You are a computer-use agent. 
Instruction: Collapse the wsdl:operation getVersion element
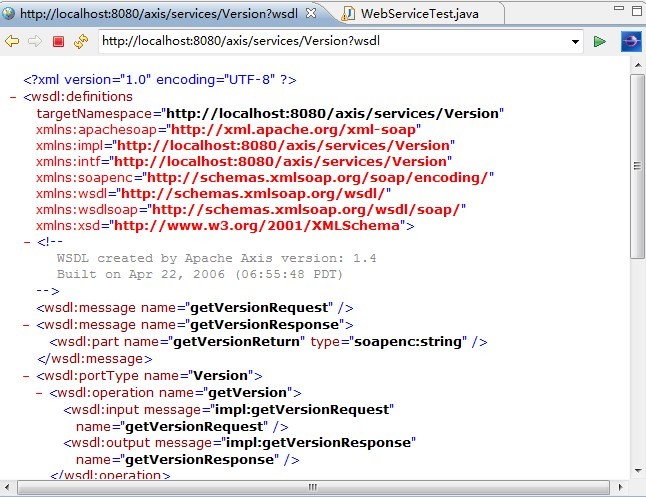(x=39, y=393)
